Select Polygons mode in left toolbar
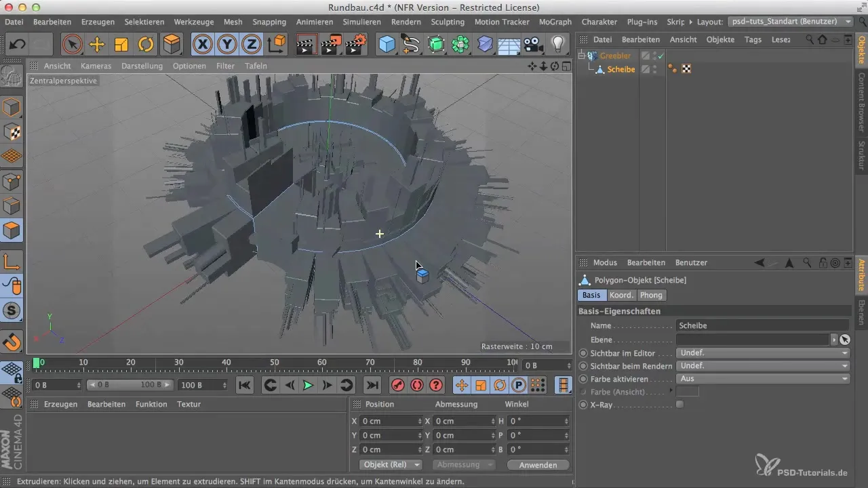The width and height of the screenshot is (868, 488). [12, 231]
